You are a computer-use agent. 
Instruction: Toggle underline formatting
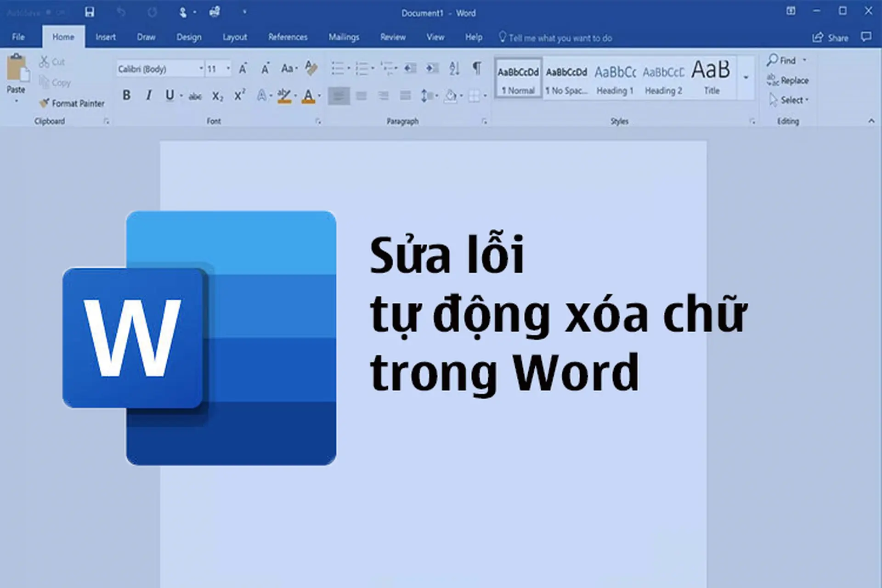[x=170, y=96]
